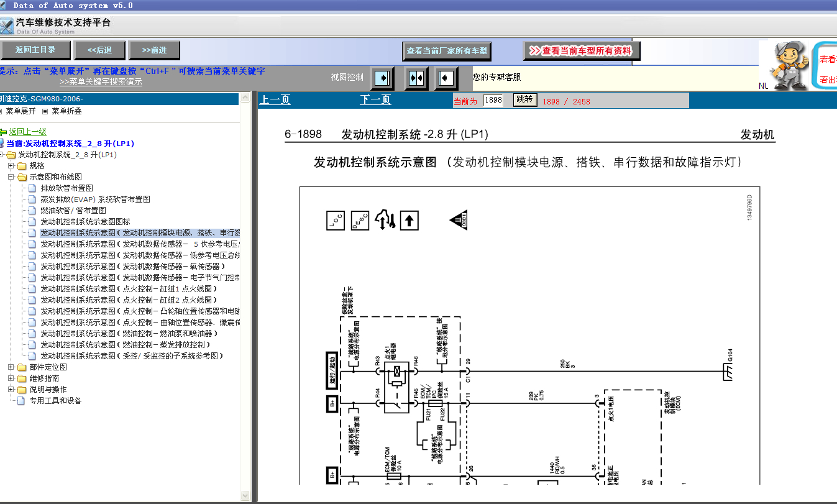Click the 示意图和布线图 folder icon
Image resolution: width=837 pixels, height=504 pixels.
click(x=22, y=177)
